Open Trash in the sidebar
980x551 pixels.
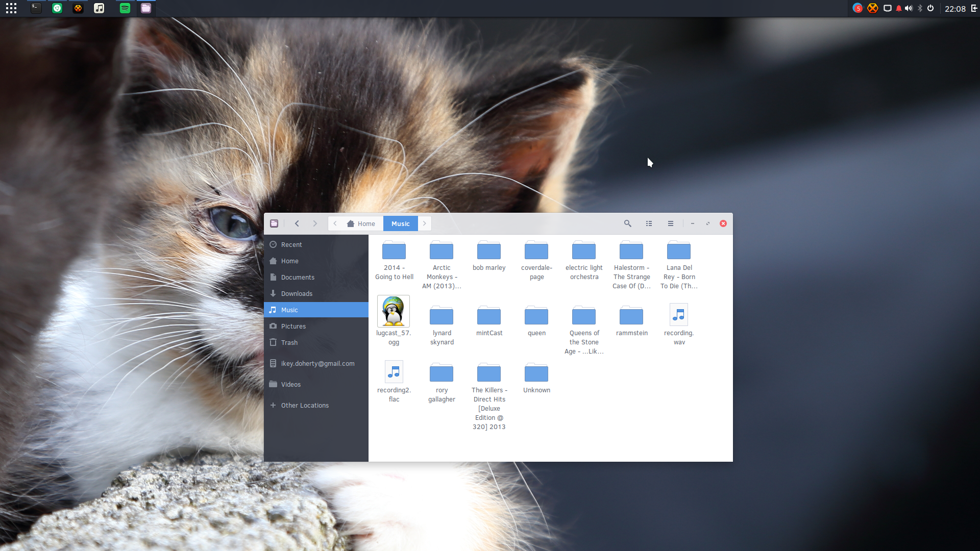point(316,342)
